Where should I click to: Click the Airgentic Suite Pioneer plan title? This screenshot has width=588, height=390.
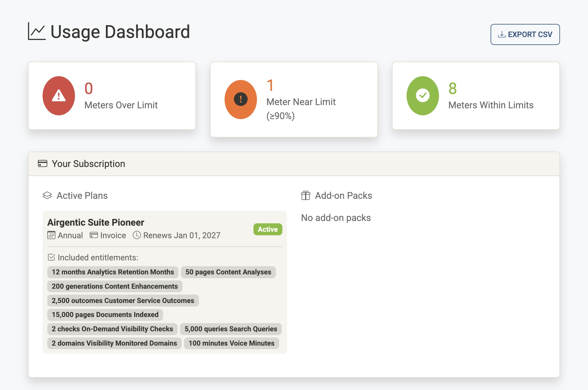coord(96,222)
